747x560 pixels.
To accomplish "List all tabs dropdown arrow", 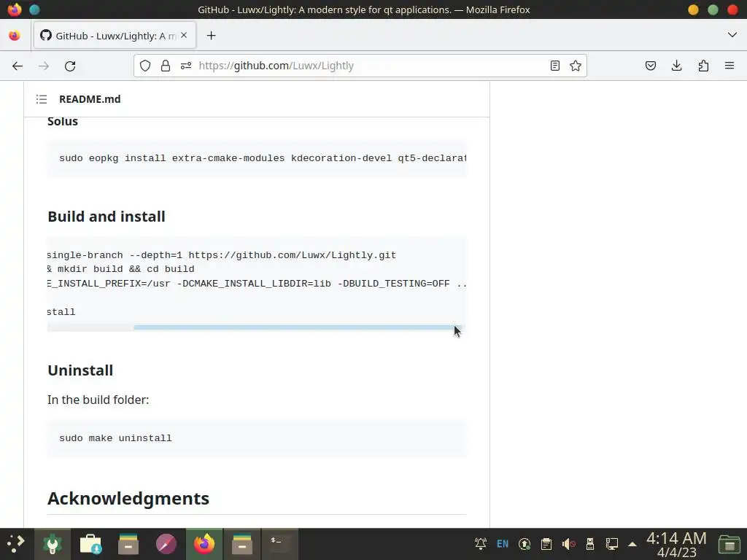I will click(732, 35).
